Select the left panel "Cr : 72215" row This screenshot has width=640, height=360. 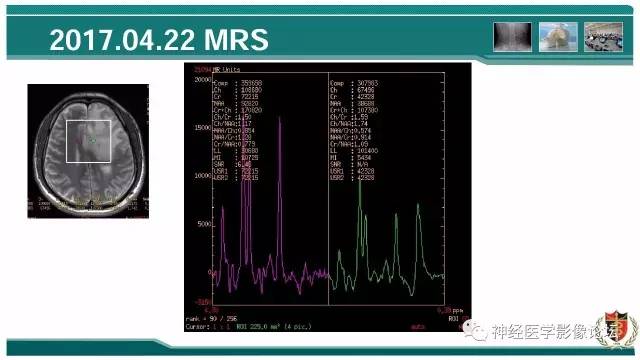pos(236,96)
